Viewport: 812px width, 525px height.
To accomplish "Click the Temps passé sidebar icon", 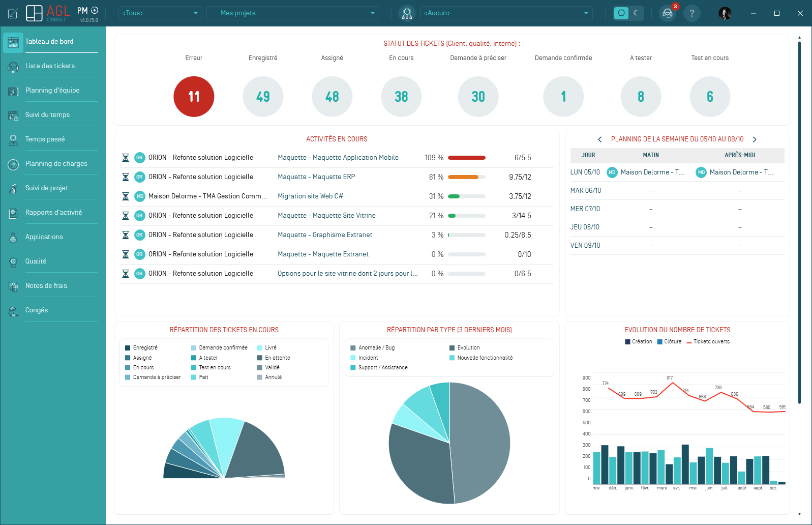I will click(x=13, y=139).
